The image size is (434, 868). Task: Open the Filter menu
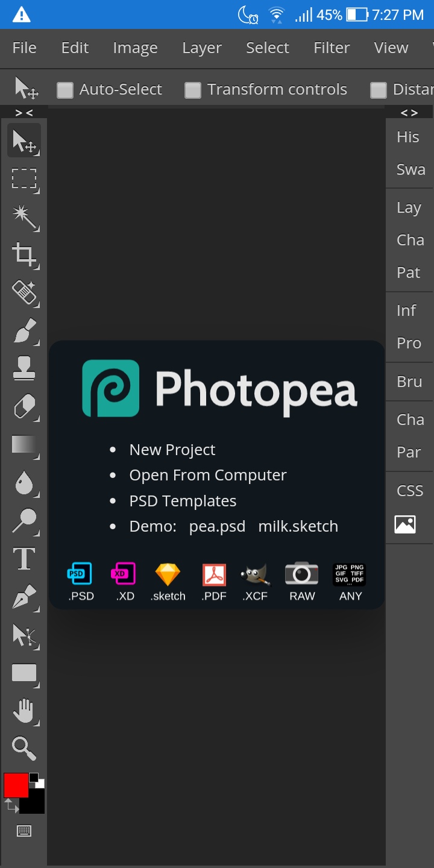[332, 48]
